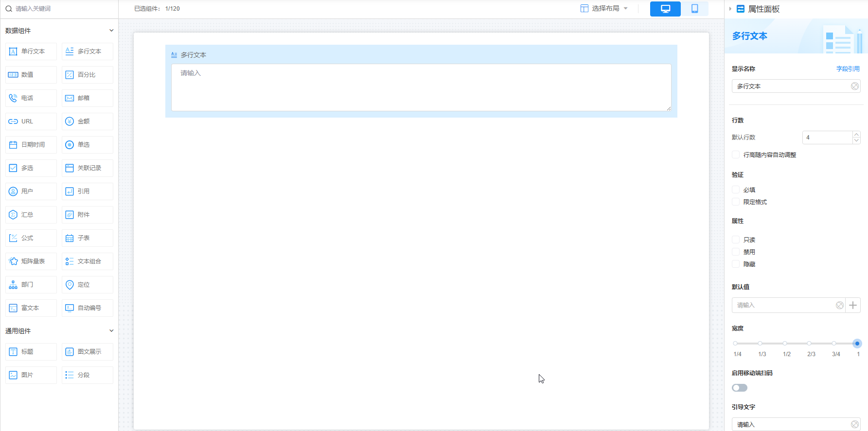The image size is (868, 431).
Task: Clear the 引导文字 field
Action: coord(854,425)
